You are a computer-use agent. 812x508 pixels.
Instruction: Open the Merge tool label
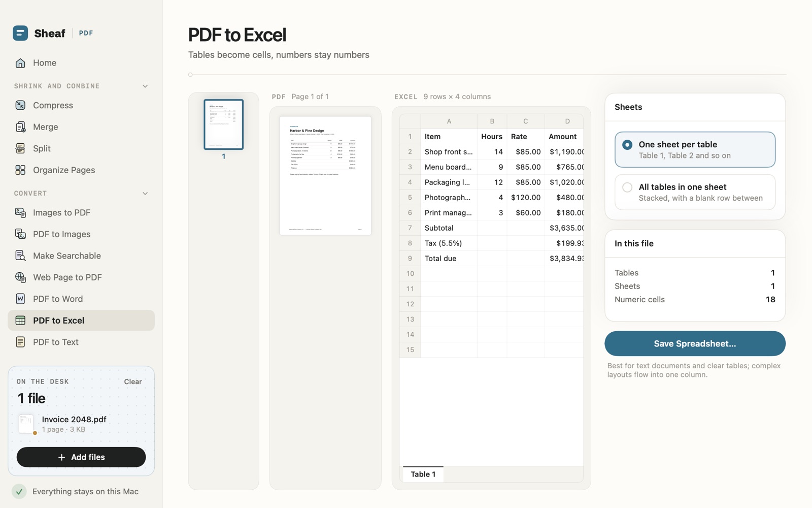click(46, 127)
